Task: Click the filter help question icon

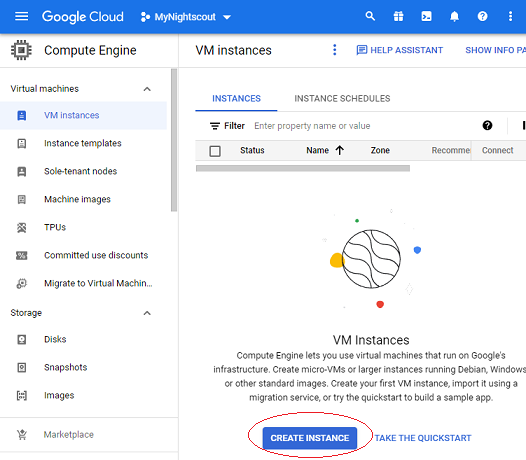Action: pyautogui.click(x=487, y=125)
